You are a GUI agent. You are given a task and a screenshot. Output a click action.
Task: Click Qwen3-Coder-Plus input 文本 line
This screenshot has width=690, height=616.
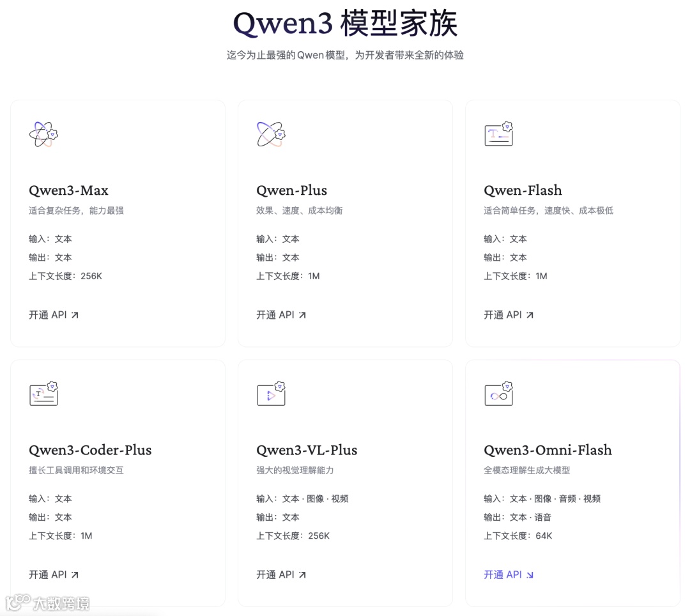click(50, 498)
